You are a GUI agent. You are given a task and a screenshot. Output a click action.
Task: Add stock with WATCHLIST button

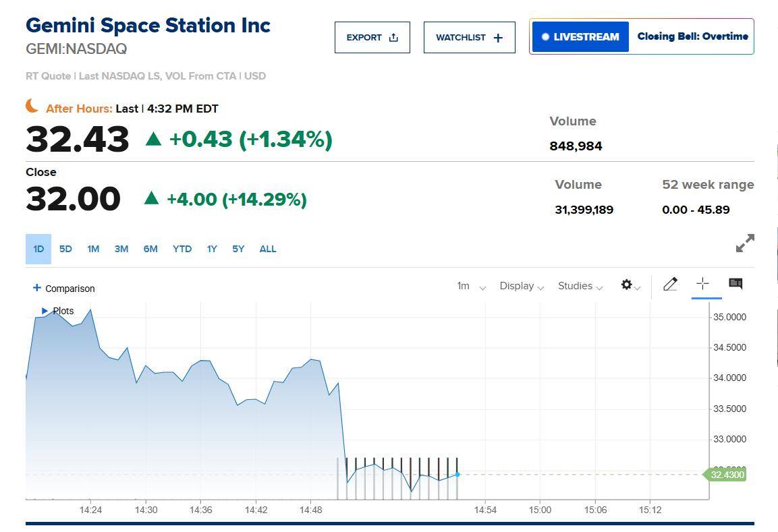click(469, 38)
